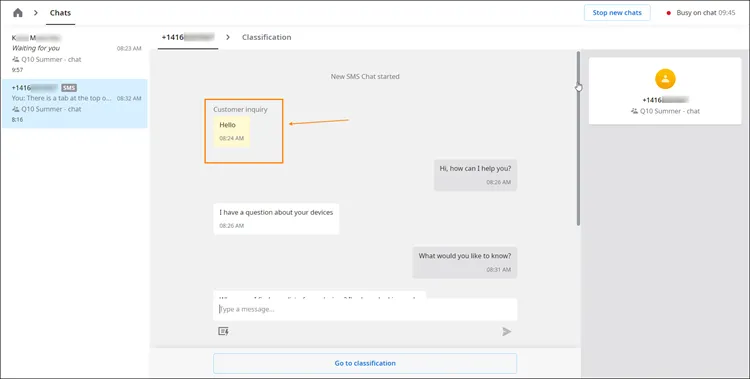
Task: Select the +1416 SMS chat entry
Action: 75,103
